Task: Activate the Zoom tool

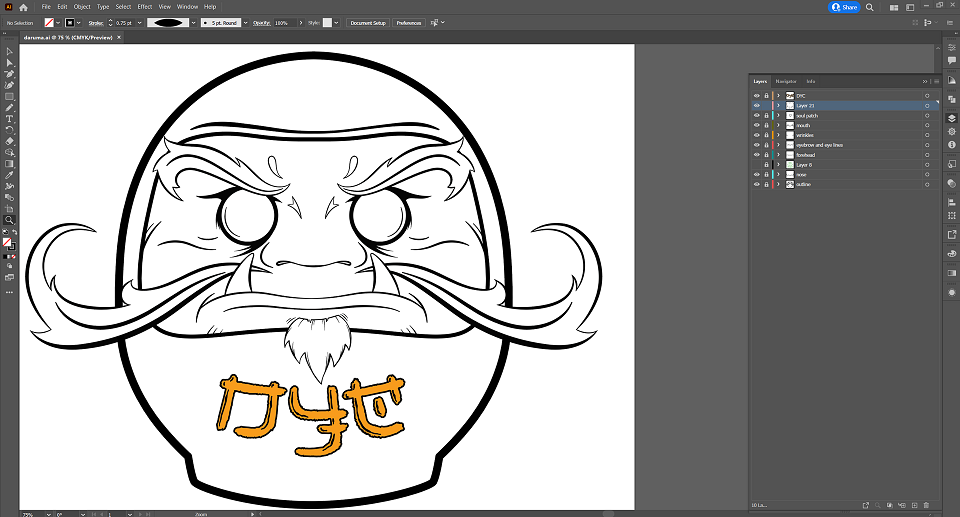Action: click(x=9, y=220)
